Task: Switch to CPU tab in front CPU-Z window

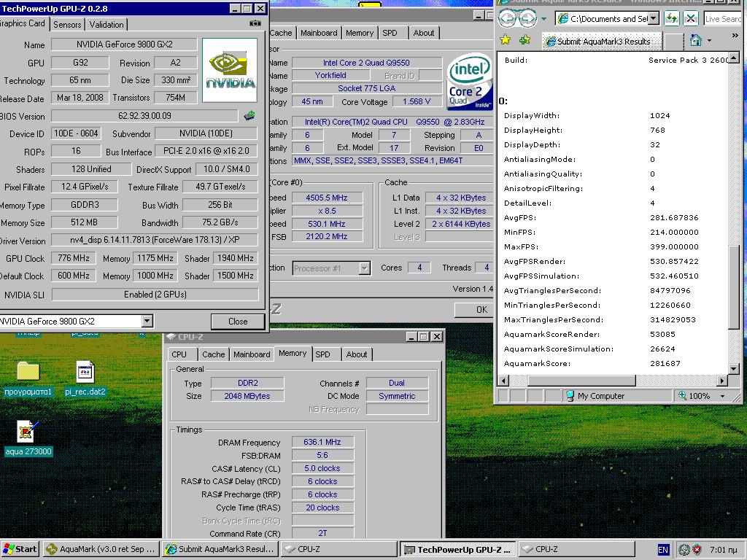Action: tap(179, 354)
